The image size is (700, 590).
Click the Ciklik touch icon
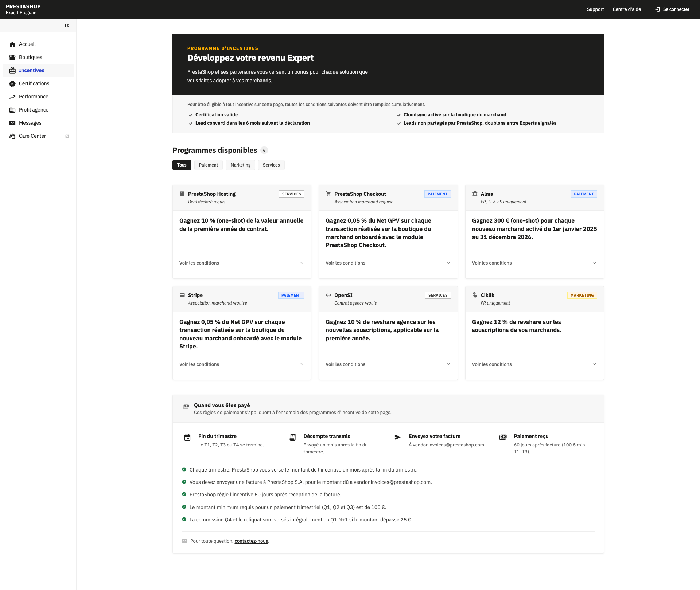tap(475, 295)
